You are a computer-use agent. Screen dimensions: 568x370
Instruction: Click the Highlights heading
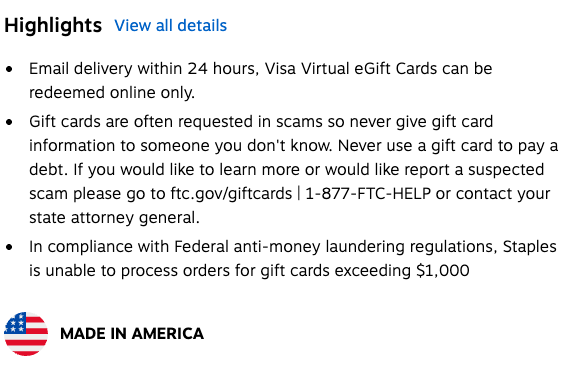click(53, 25)
